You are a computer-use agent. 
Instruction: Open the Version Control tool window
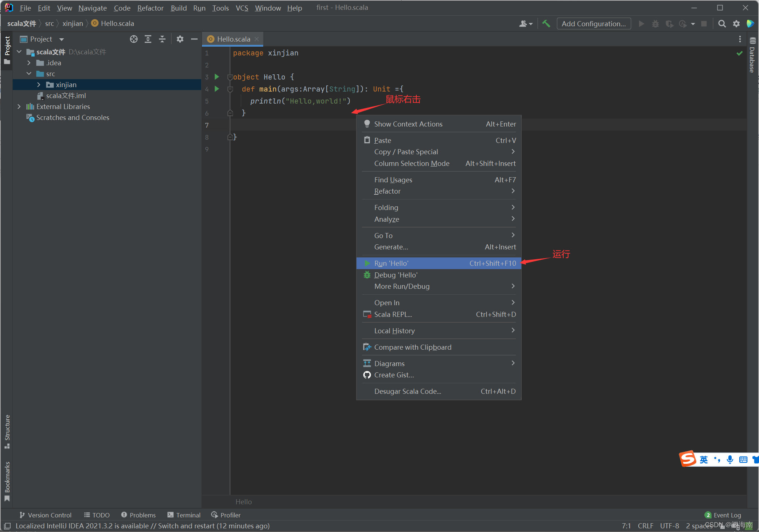click(x=45, y=515)
